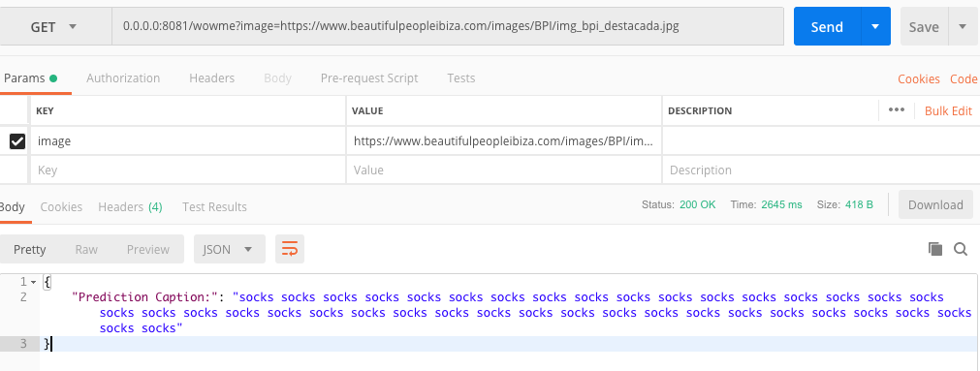Open the response Headers (4) tab
Image resolution: width=980 pixels, height=371 pixels.
tap(130, 206)
